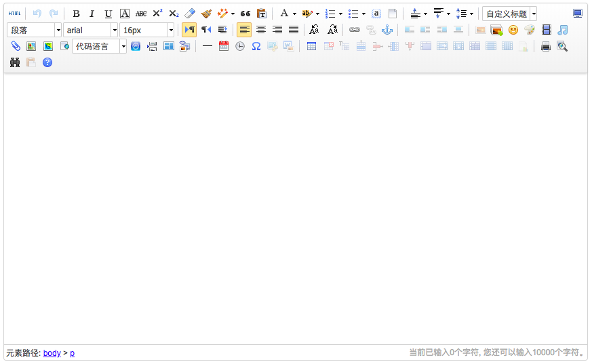Toggle underline formatting

108,14
